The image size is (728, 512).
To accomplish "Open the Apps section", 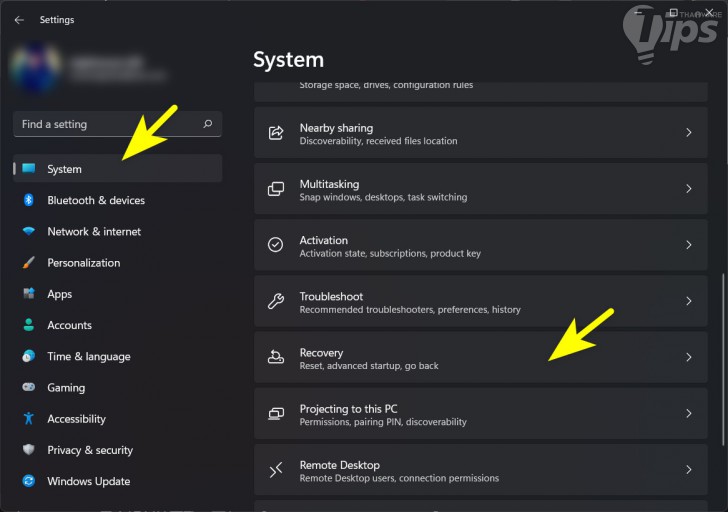I will tap(60, 294).
